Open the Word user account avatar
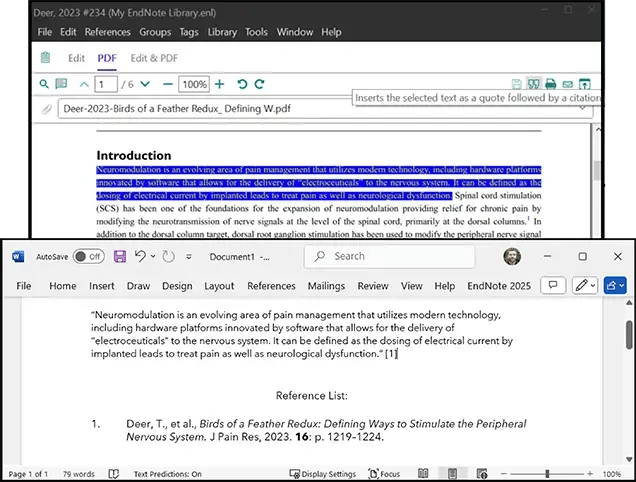 pos(512,256)
